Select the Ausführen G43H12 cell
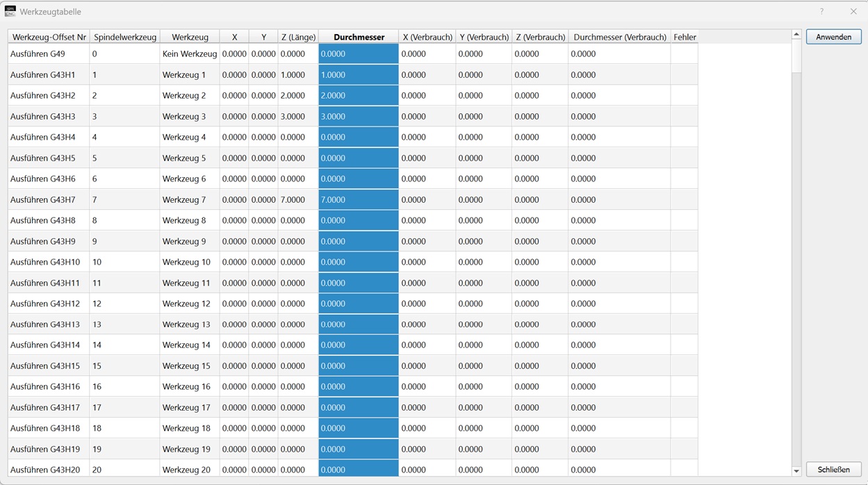 pos(49,304)
